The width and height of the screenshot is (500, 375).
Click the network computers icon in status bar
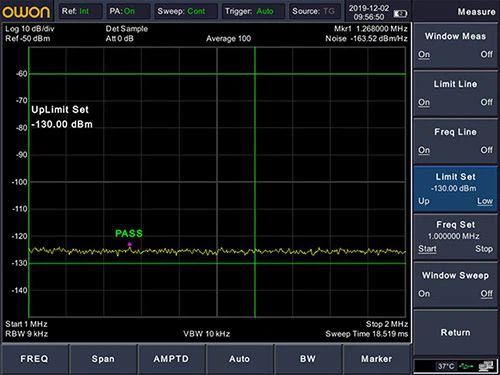tap(486, 366)
